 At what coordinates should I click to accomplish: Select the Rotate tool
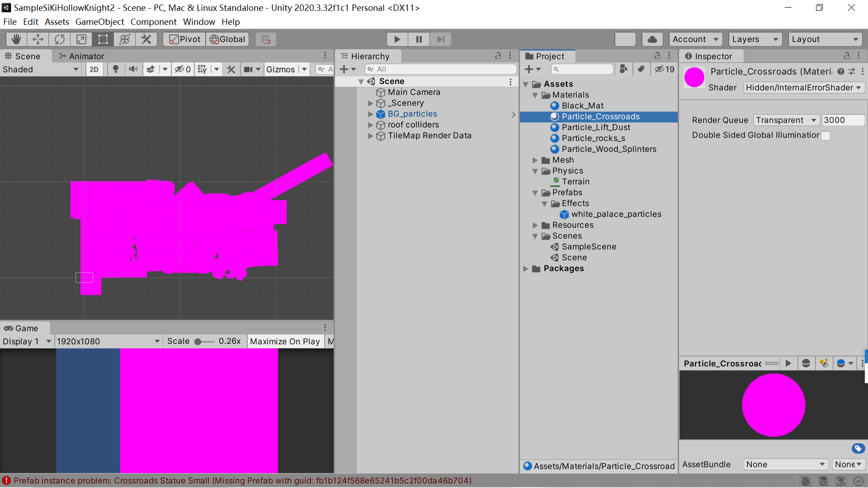pos(60,39)
